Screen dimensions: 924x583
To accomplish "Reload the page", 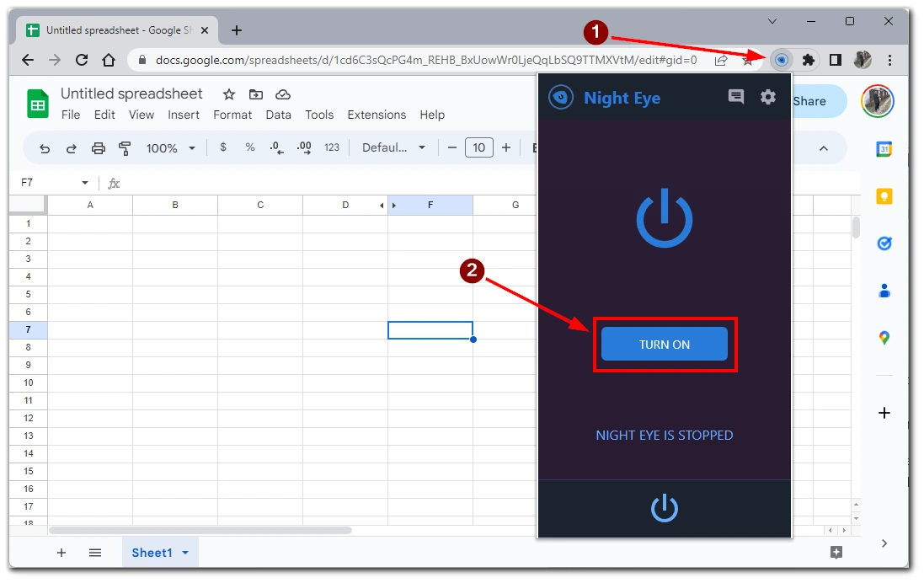I will (82, 60).
